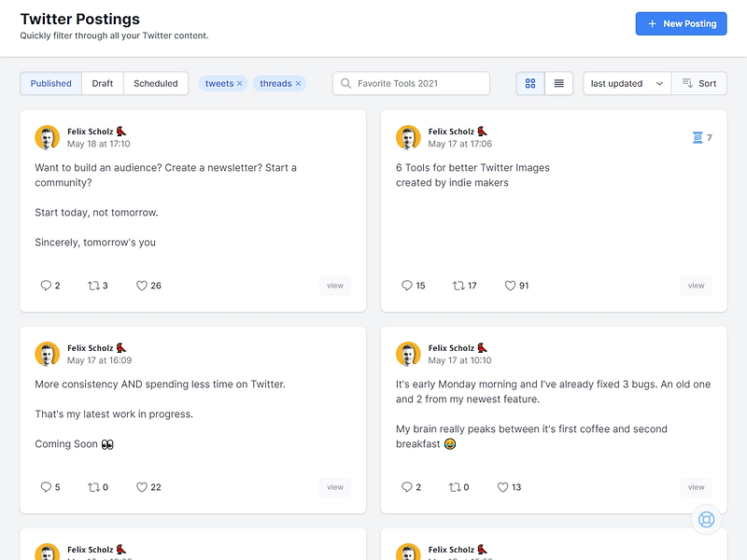Click the 'Coming Soon' text line
The width and height of the screenshot is (747, 560).
point(75,444)
